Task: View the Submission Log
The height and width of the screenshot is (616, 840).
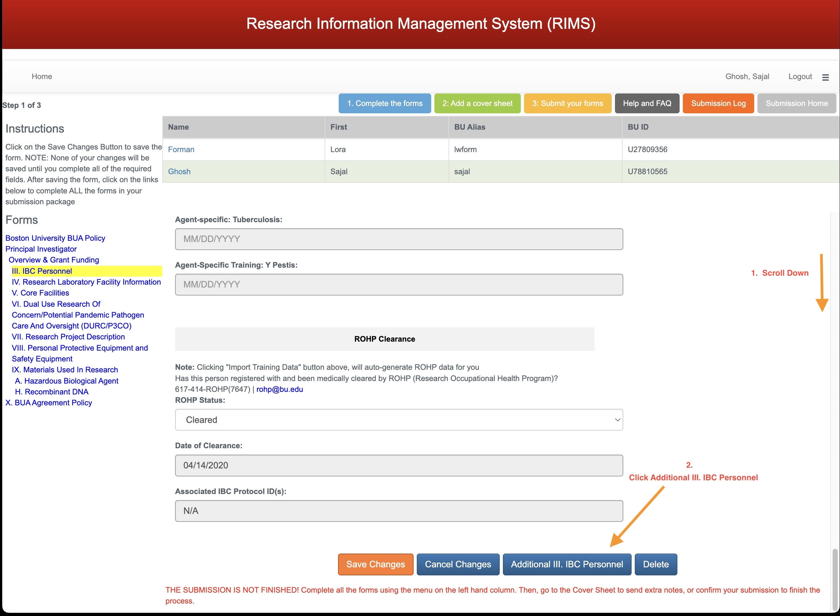Action: 718,103
